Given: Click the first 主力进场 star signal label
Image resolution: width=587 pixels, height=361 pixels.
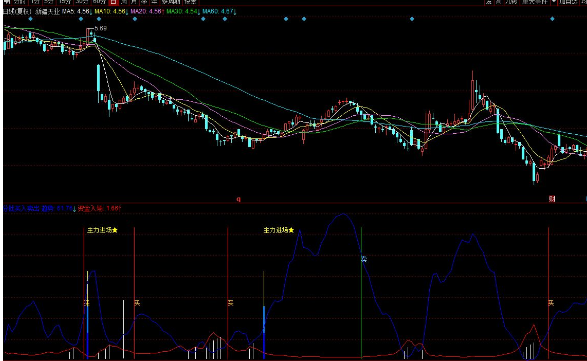Looking at the screenshot, I should (102, 230).
